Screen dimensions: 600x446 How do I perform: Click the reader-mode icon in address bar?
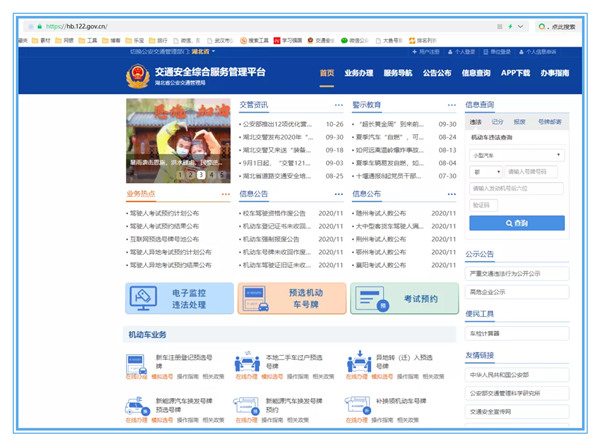coord(500,26)
